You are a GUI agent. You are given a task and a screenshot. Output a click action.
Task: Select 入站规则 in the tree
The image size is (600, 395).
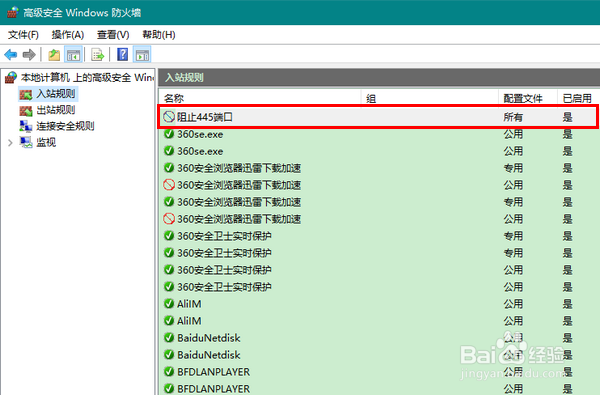point(56,94)
